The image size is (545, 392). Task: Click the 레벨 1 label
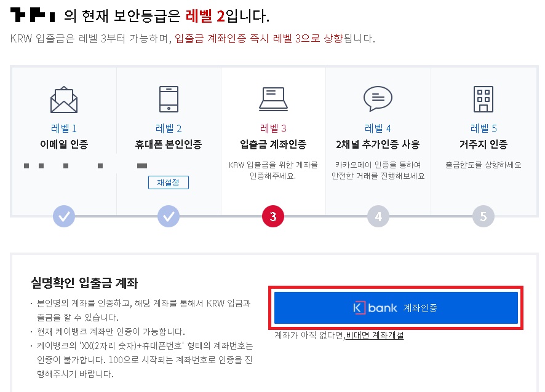tap(64, 128)
